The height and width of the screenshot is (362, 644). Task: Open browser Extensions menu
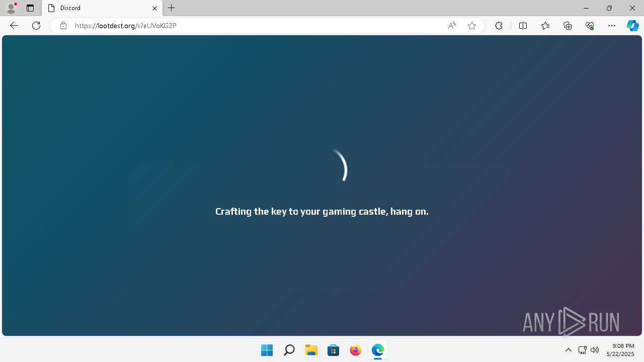click(499, 26)
